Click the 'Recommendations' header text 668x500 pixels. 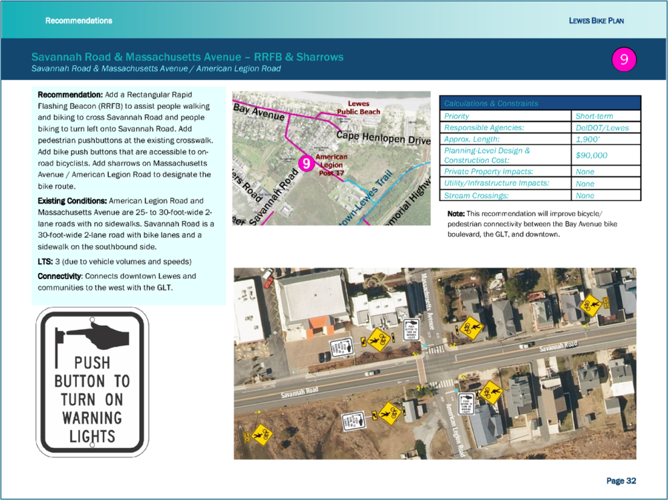pyautogui.click(x=79, y=20)
